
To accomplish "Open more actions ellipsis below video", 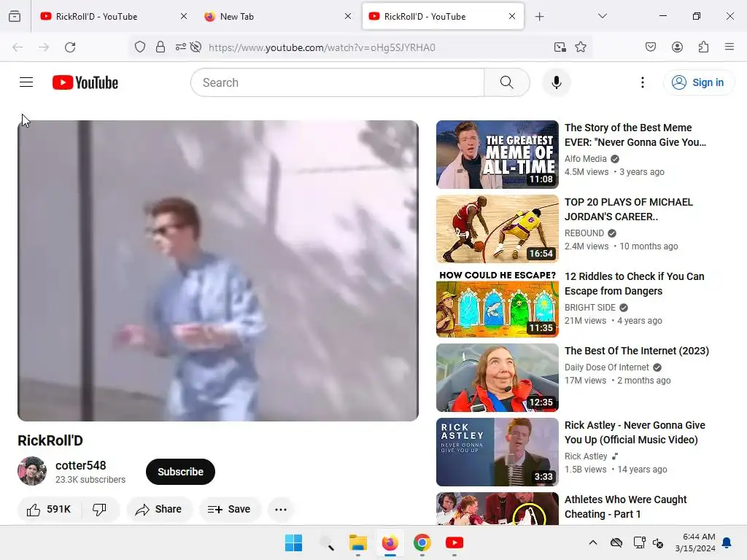I will tap(281, 510).
